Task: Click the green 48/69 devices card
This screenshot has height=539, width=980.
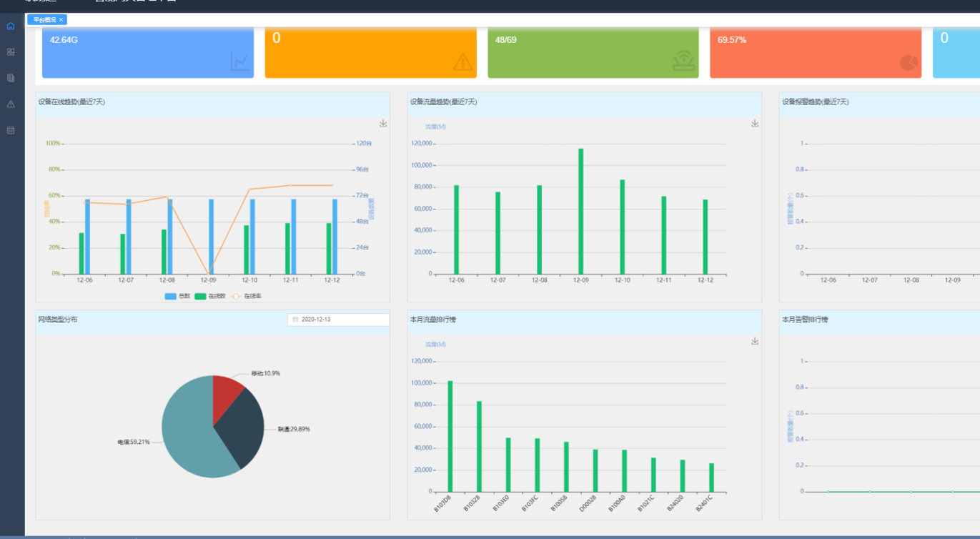Action: 593,52
